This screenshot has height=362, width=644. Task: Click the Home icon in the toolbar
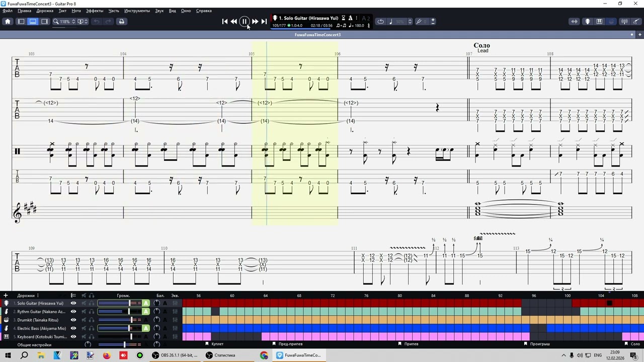(8, 21)
